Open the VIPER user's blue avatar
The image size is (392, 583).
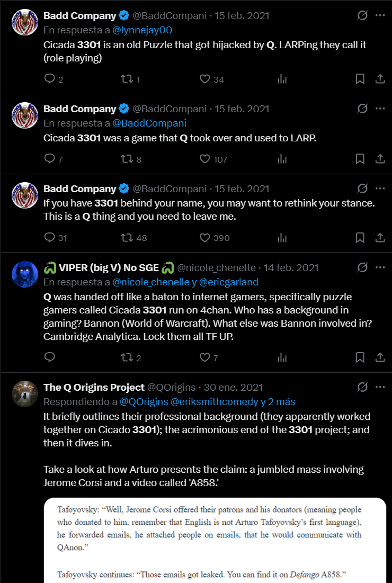pyautogui.click(x=25, y=274)
